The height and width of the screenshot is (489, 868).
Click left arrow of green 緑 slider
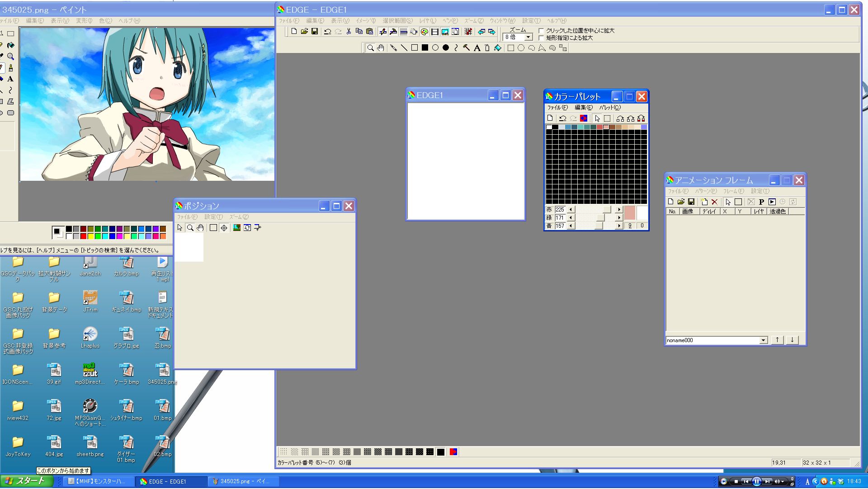(571, 217)
